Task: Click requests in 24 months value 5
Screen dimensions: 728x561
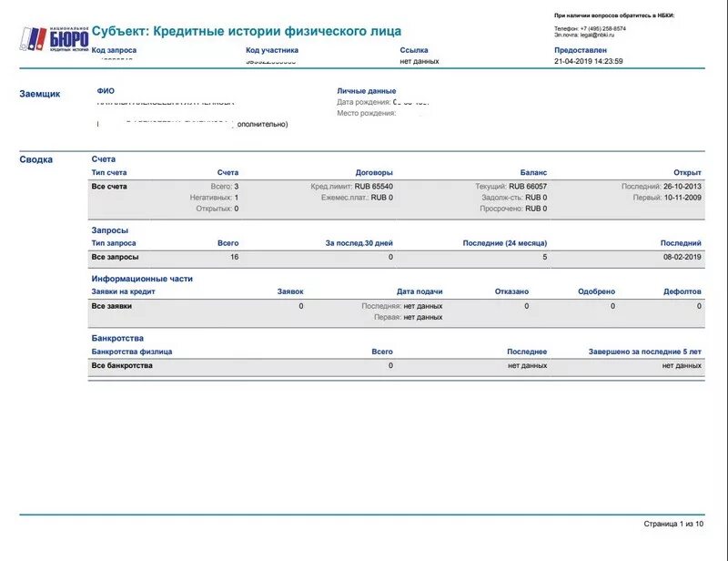Action: (544, 257)
